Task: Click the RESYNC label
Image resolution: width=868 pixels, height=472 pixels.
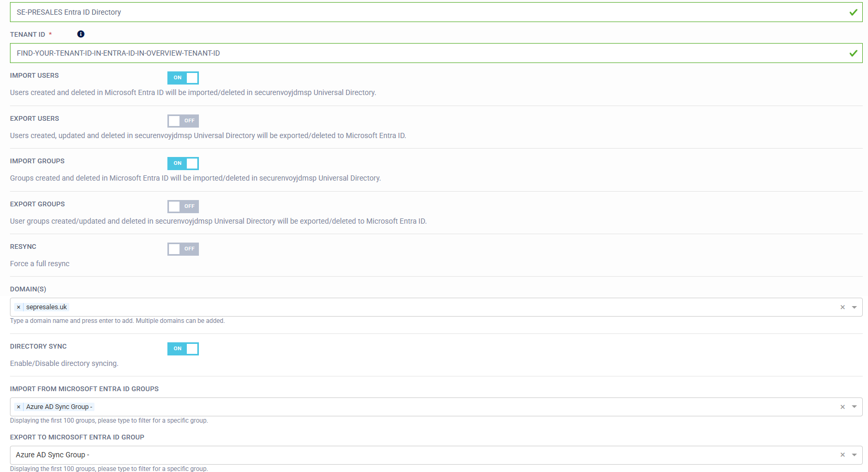Action: [x=23, y=247]
